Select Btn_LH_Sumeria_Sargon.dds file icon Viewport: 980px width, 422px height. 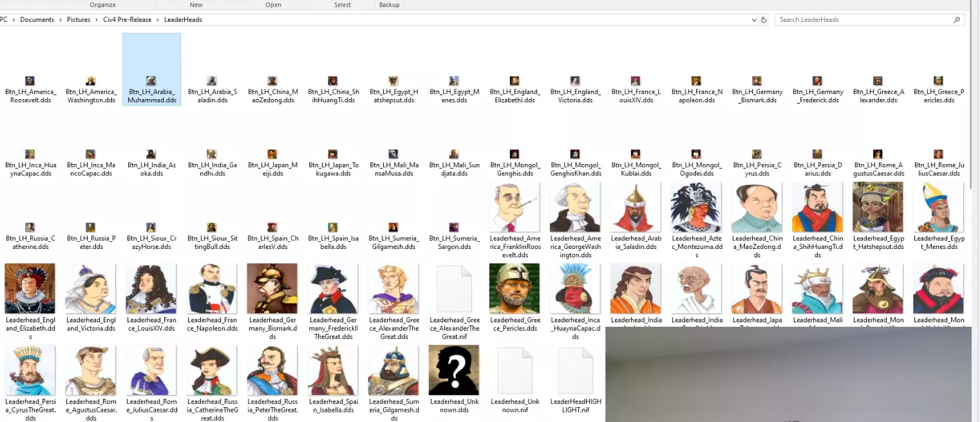pos(454,228)
